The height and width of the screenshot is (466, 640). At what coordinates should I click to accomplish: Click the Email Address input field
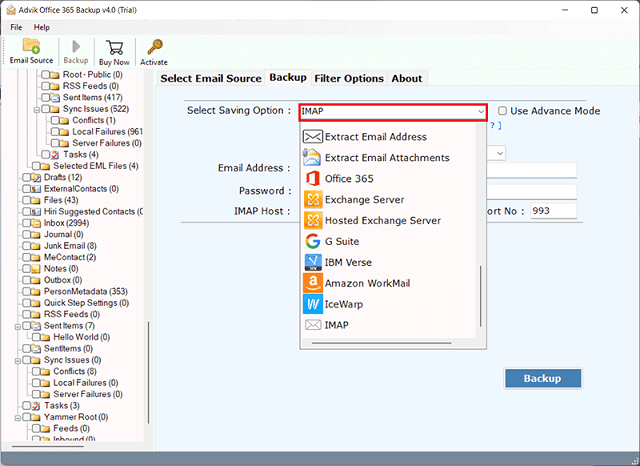[531, 170]
